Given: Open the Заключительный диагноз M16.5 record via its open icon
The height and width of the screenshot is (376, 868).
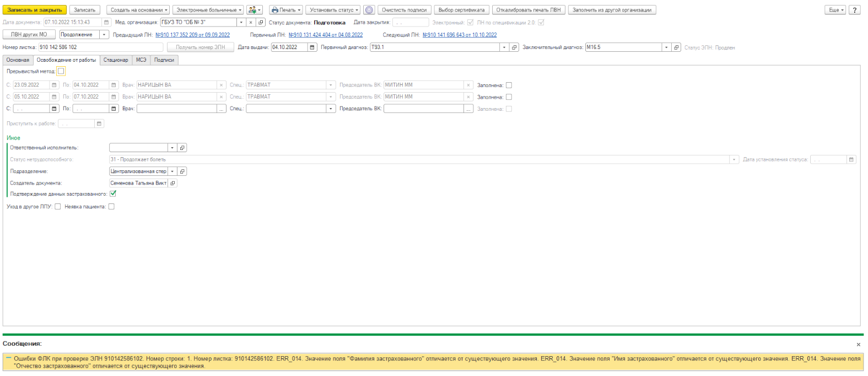Looking at the screenshot, I should click(x=676, y=47).
